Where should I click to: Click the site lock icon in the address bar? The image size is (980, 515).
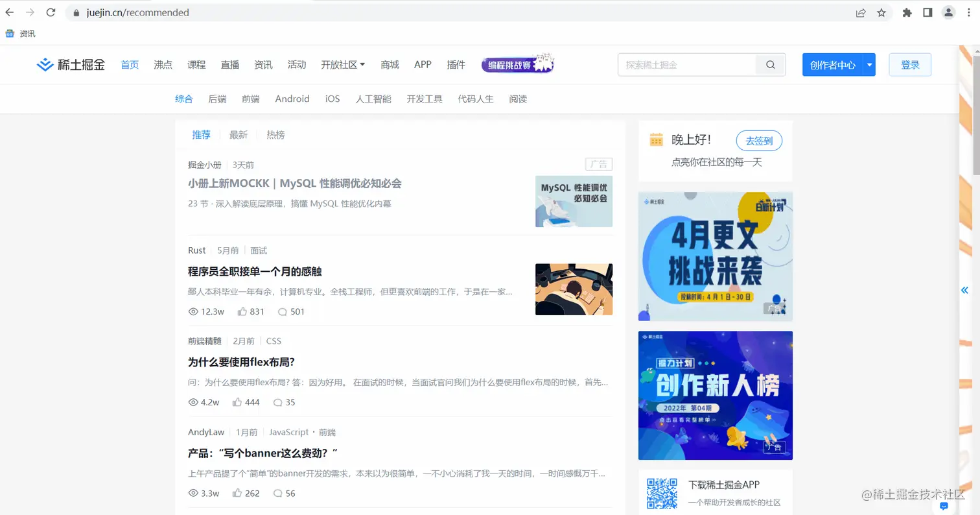coord(76,12)
